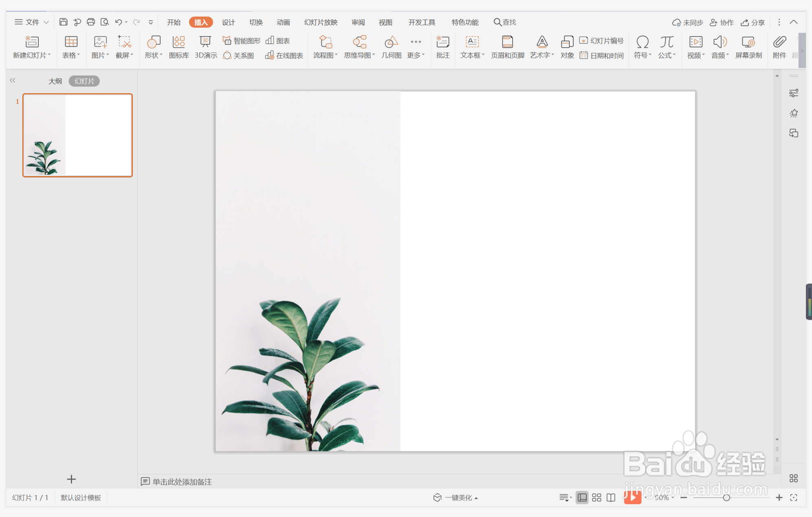The width and height of the screenshot is (812, 517).
Task: Open the 审阅 (Review) tab
Action: point(358,22)
